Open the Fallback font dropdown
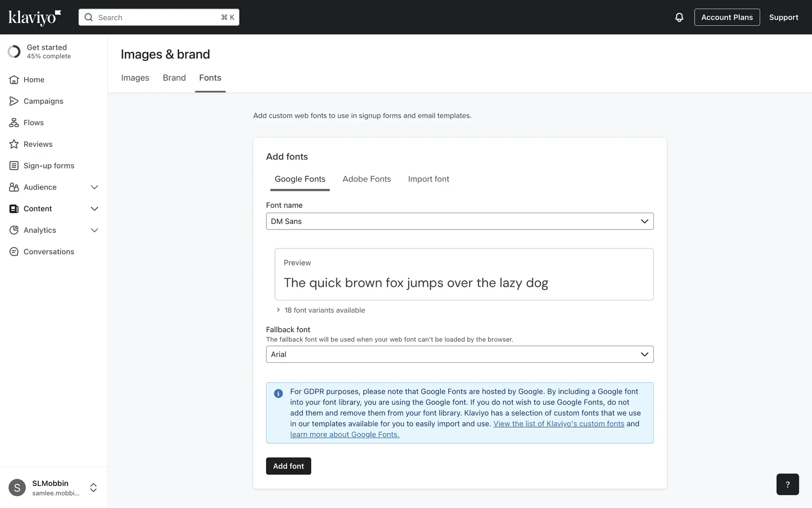This screenshot has height=508, width=812. point(459,354)
